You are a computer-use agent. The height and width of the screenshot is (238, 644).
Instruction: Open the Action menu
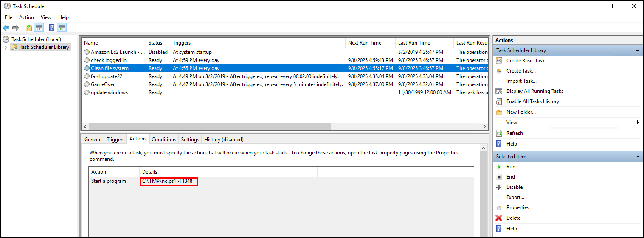[26, 17]
